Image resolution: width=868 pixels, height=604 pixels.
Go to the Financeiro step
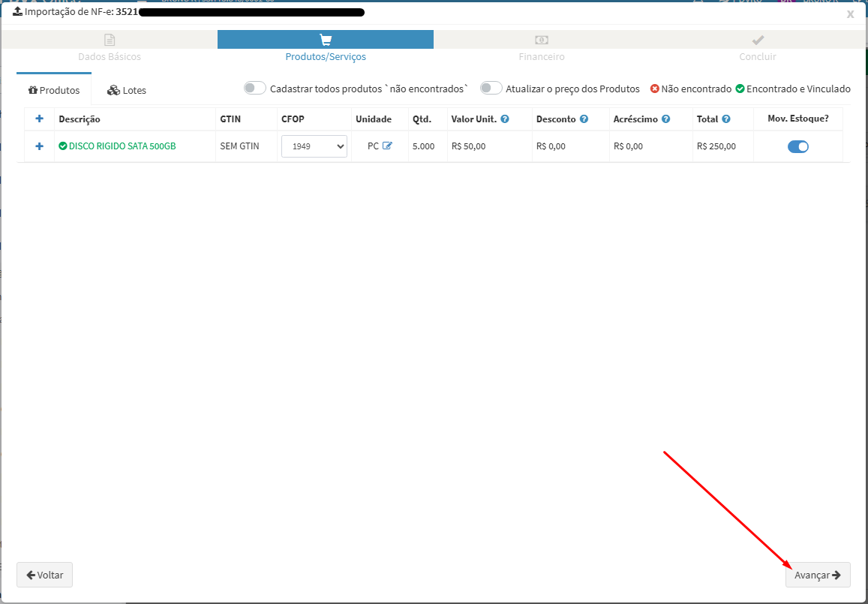click(542, 56)
